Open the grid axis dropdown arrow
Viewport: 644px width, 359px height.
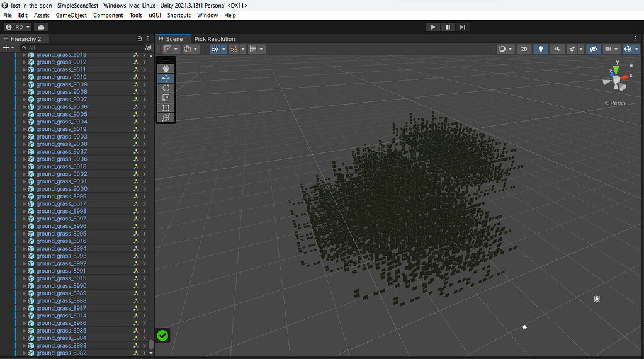[224, 49]
